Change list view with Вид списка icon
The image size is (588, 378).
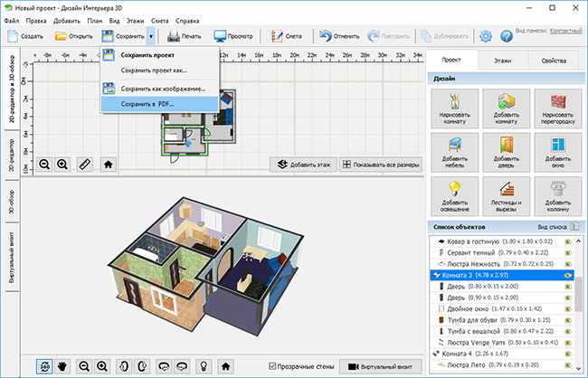pos(574,226)
